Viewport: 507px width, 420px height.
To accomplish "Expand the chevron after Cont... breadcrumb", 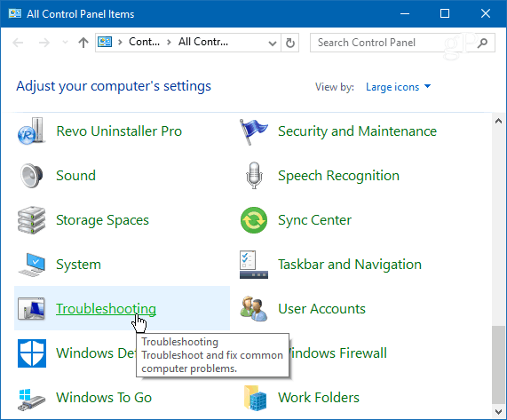I will (169, 42).
